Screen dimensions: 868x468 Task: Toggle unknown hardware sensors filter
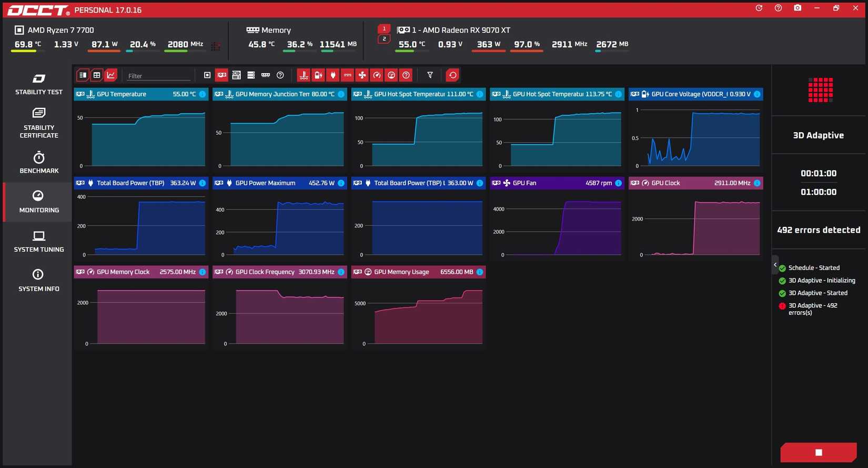[280, 75]
